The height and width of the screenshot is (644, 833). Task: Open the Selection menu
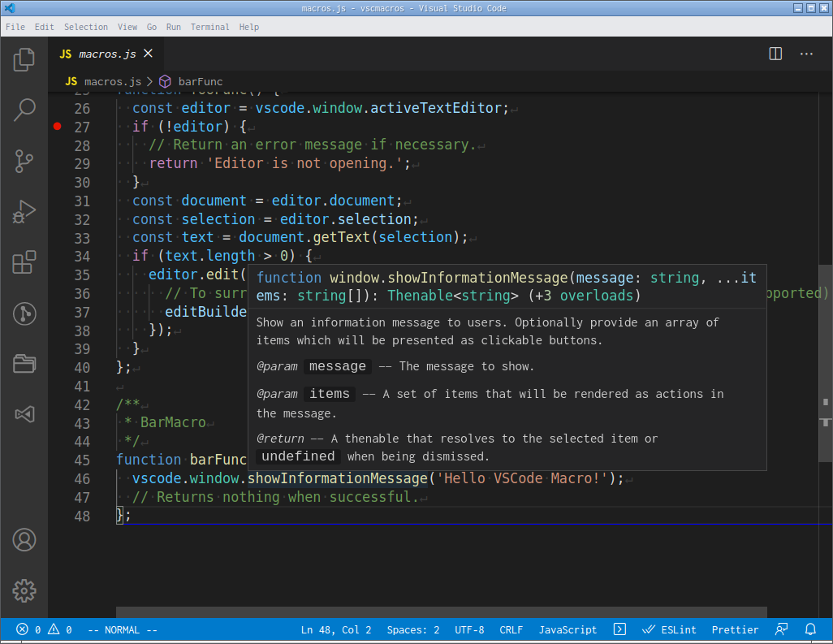pyautogui.click(x=85, y=27)
